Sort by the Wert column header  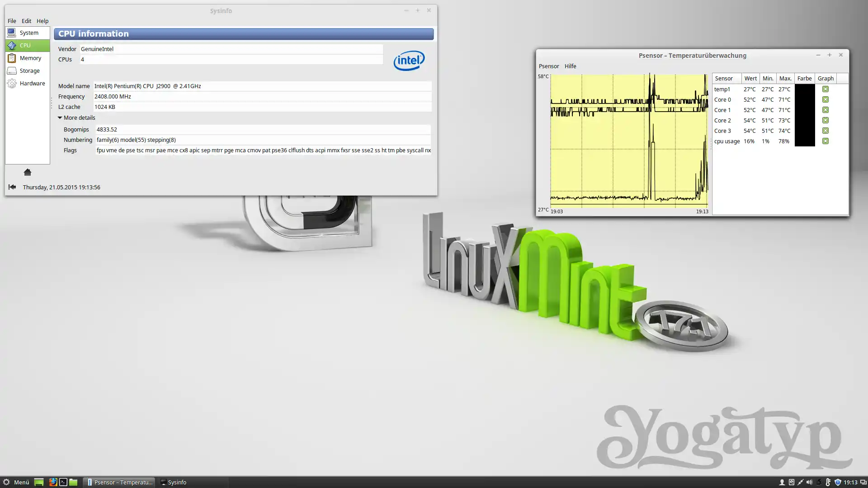click(x=750, y=78)
